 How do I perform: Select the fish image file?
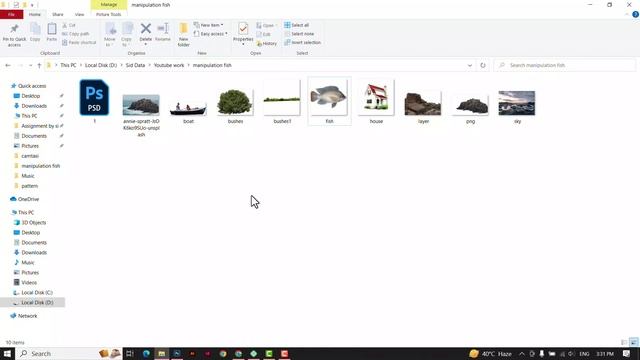point(329,98)
